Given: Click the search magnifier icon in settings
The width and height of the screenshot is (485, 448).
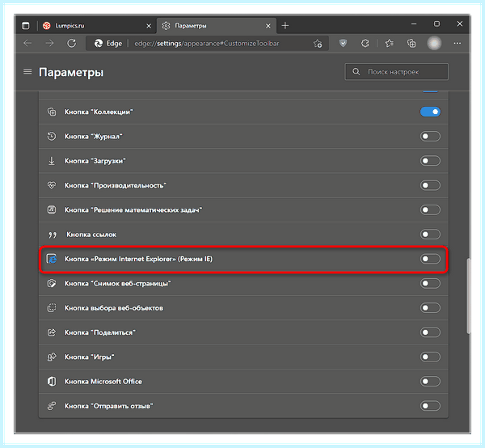Looking at the screenshot, I should point(356,72).
